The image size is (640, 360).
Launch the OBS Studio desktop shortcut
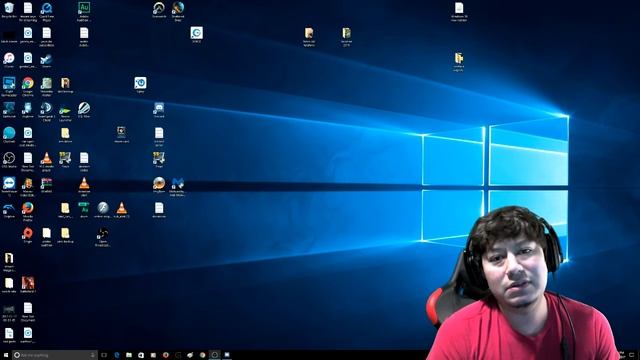click(9, 160)
